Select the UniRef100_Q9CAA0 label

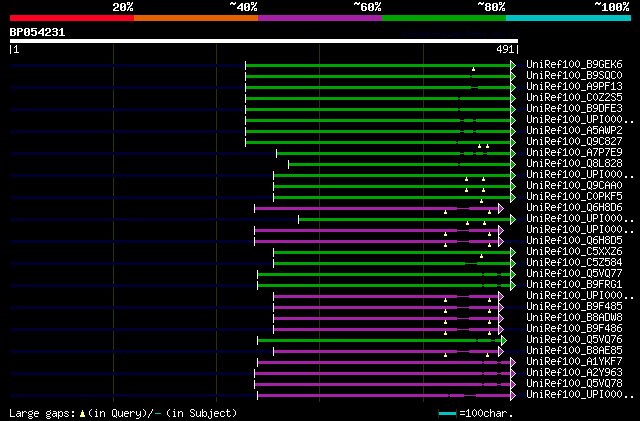pyautogui.click(x=574, y=185)
